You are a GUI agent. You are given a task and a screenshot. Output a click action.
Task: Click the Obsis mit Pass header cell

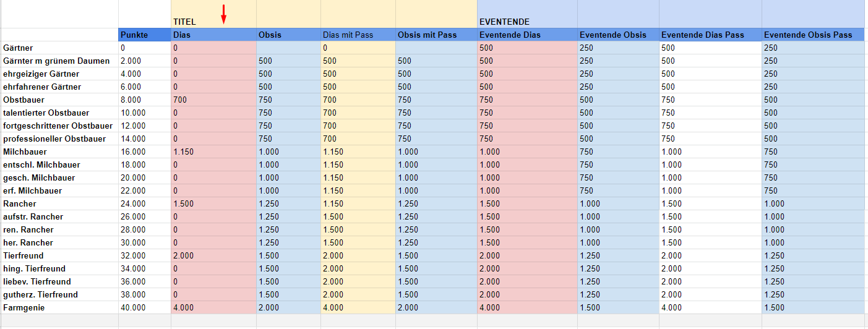coord(436,35)
